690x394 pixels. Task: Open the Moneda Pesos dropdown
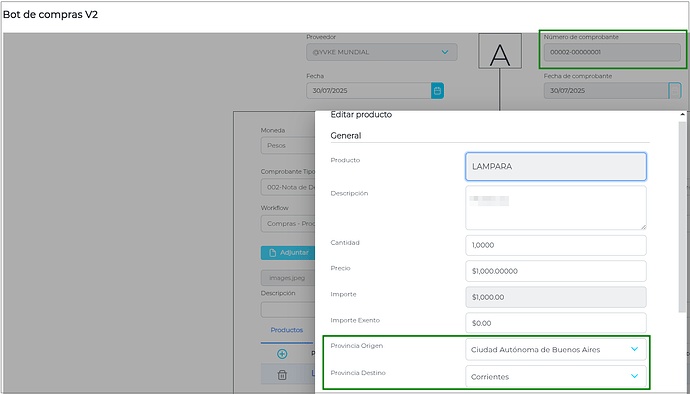[288, 145]
